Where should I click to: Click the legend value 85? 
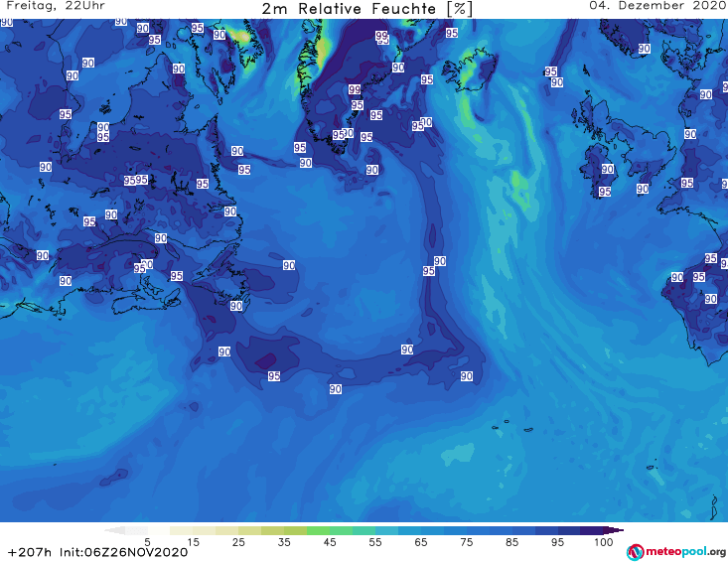(x=512, y=542)
